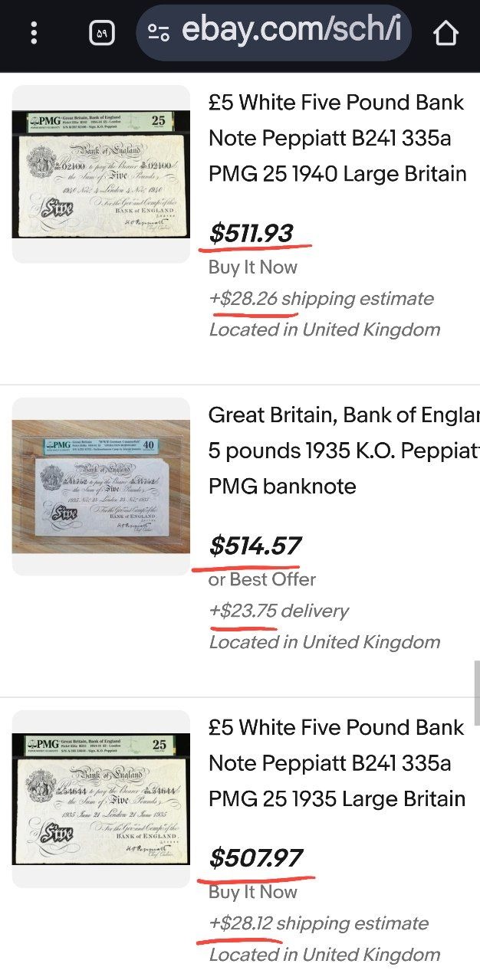Tap the site settings icon in address bar
Image resolution: width=480 pixels, height=980 pixels.
click(159, 33)
